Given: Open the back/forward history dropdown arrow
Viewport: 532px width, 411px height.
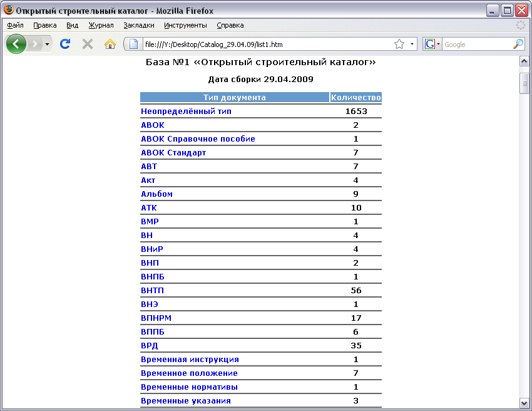Looking at the screenshot, I should click(x=47, y=44).
